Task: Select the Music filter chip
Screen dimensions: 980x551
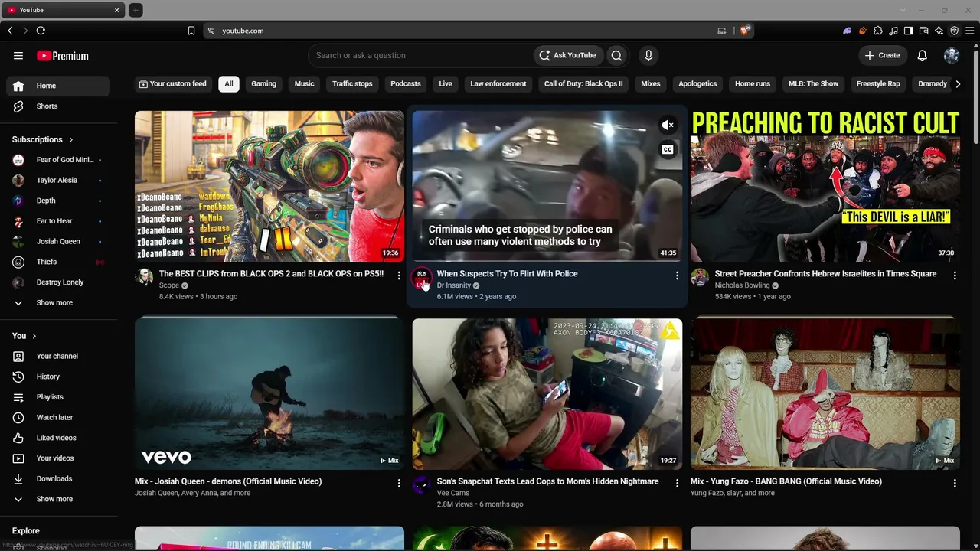Action: (304, 83)
